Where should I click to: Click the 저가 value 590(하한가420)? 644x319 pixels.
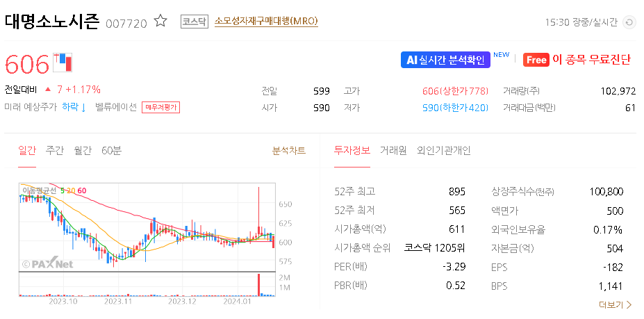click(x=456, y=108)
